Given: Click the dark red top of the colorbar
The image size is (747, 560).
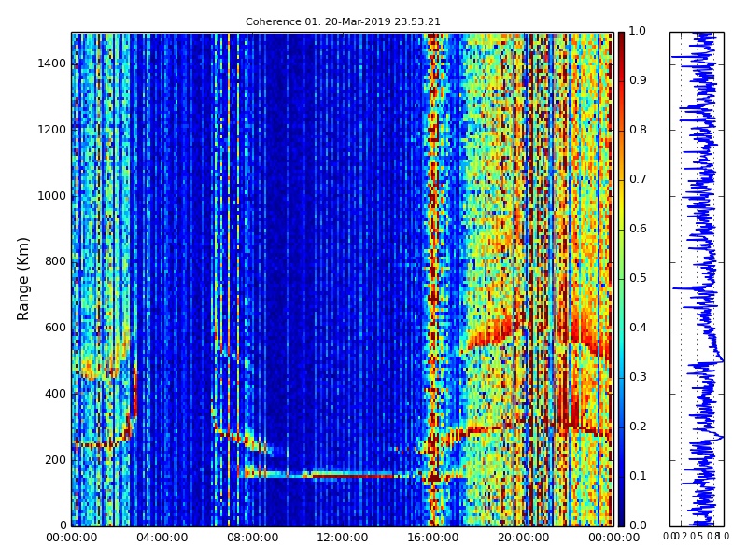Looking at the screenshot, I should (621, 40).
